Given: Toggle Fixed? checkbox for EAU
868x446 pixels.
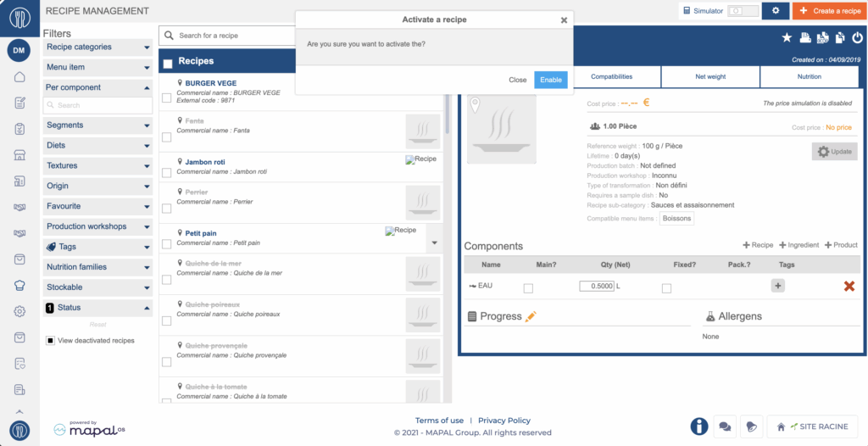Looking at the screenshot, I should point(666,288).
